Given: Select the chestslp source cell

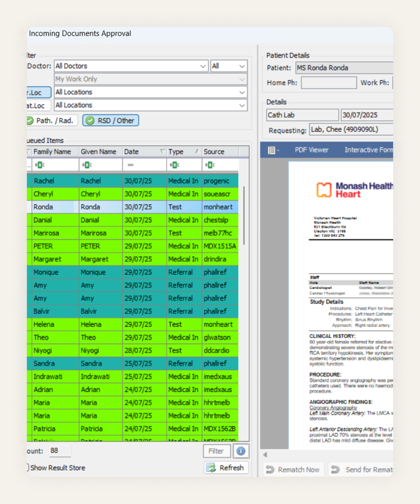Looking at the screenshot, I should tap(220, 220).
